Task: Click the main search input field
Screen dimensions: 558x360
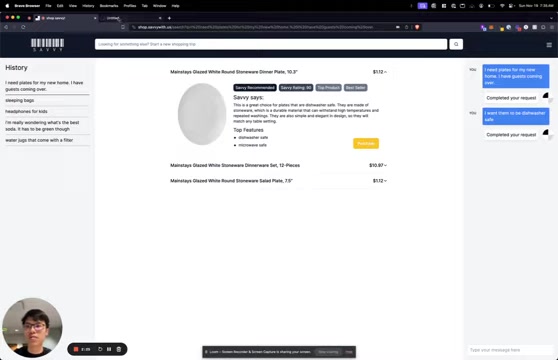Action: (x=271, y=44)
